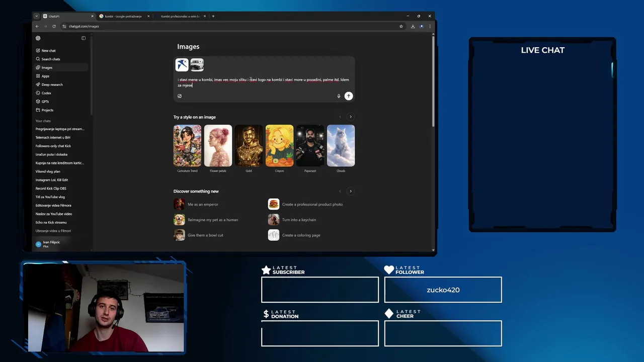
Task: Select 'Reimagine my pet as a human'
Action: (206, 220)
